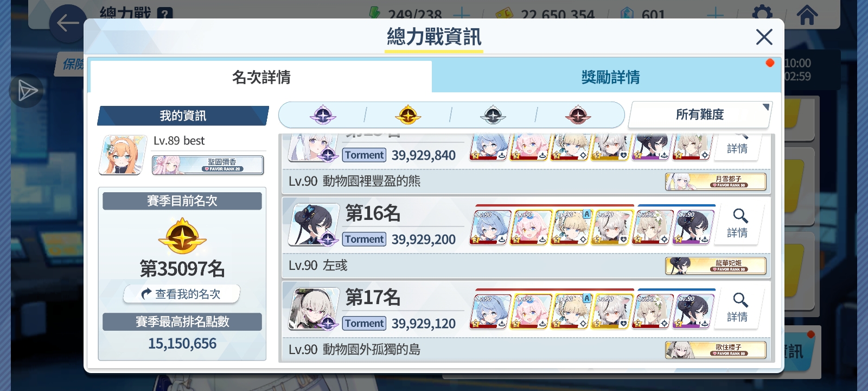Switch to the 名次詳情 tab
Image resolution: width=868 pixels, height=391 pixels.
tap(261, 77)
